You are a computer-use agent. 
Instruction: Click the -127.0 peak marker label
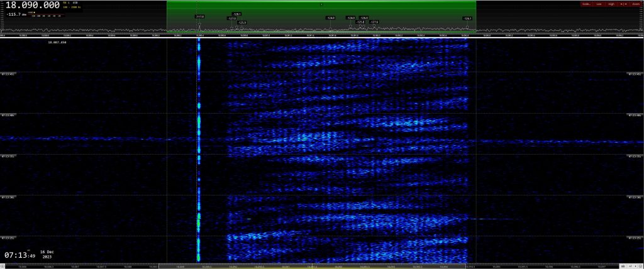click(x=231, y=18)
